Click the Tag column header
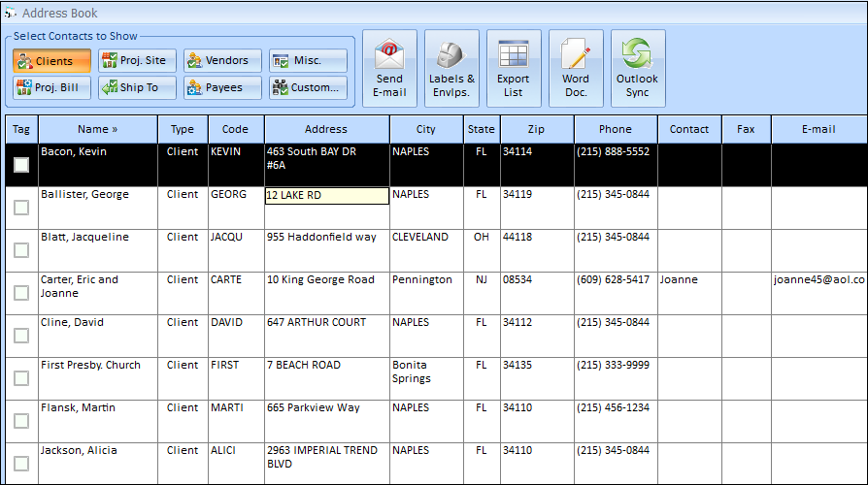Screen dimensions: 868x485 pyautogui.click(x=21, y=129)
